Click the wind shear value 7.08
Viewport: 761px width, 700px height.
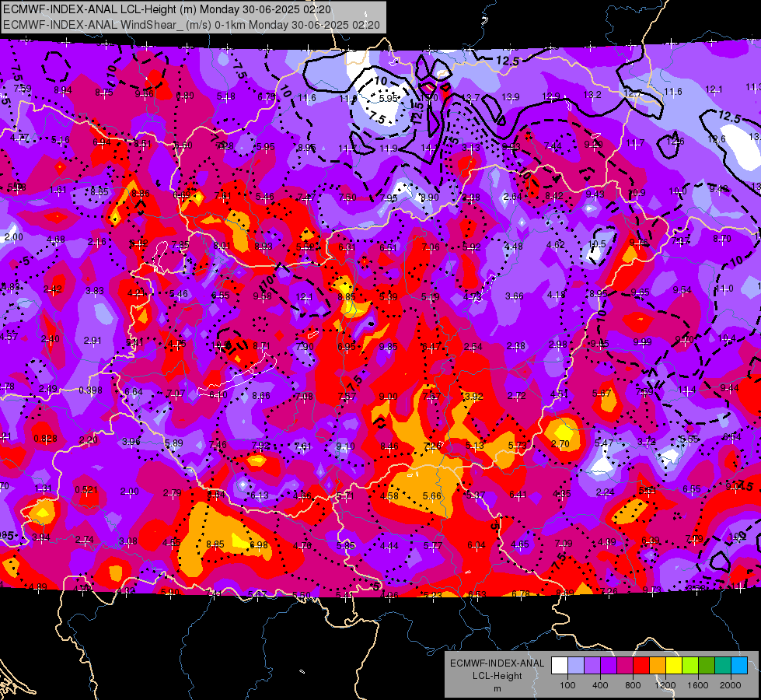[304, 397]
